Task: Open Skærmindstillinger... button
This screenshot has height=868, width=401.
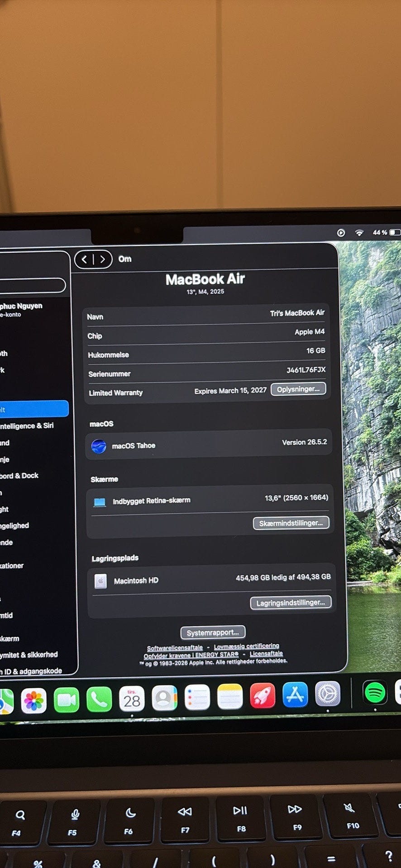Action: click(x=291, y=523)
